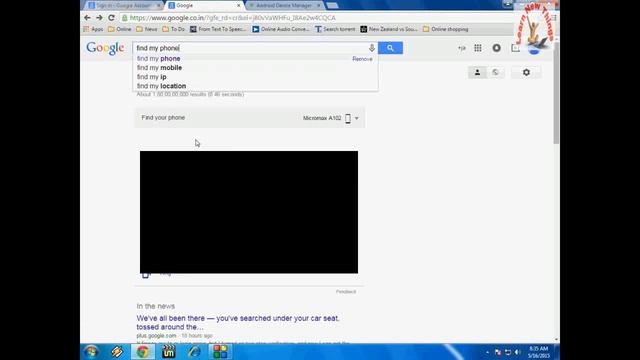Screen dimensions: 640x360
Task: Click the film clapper app on the taskbar
Action: (169, 352)
